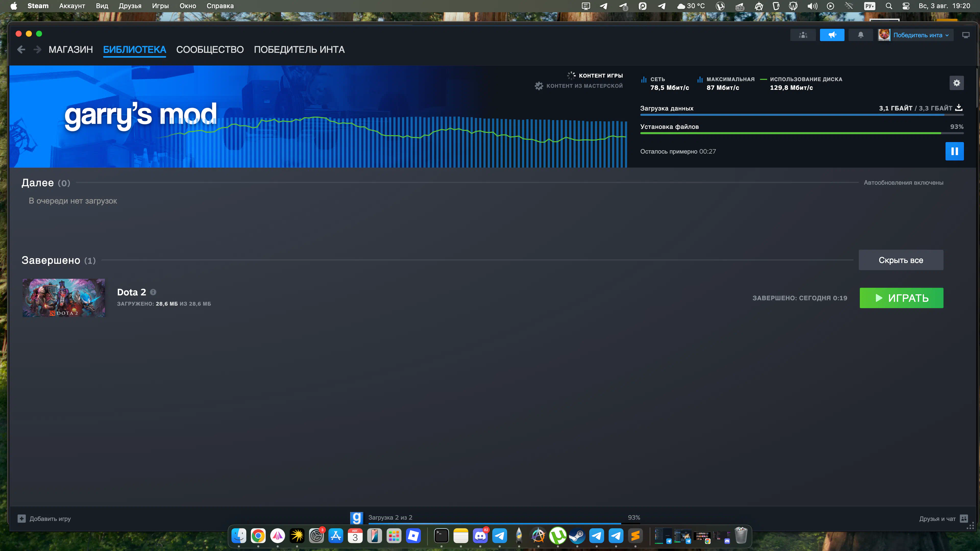Click the Steam icon in the dock
Image resolution: width=980 pixels, height=551 pixels.
click(x=577, y=536)
